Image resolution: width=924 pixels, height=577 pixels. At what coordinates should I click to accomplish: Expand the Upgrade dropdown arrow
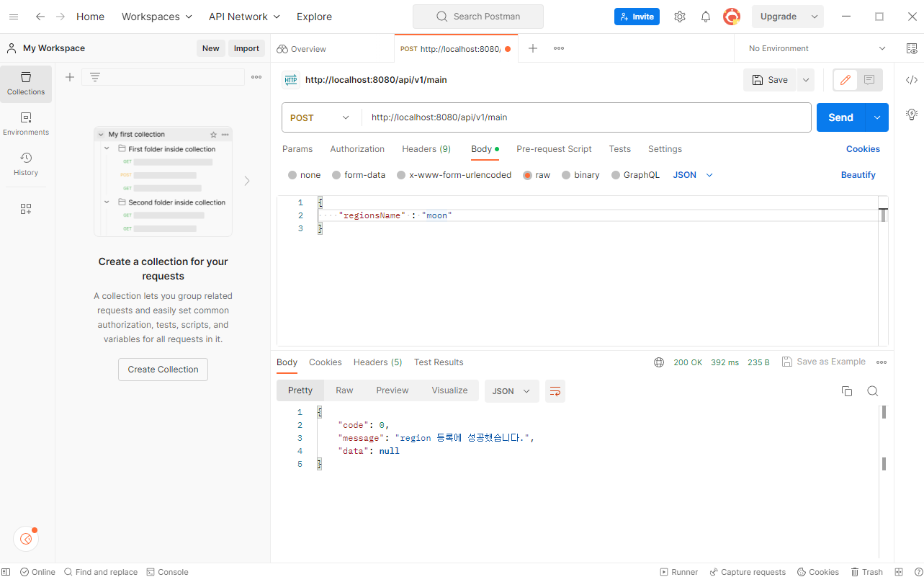[815, 17]
